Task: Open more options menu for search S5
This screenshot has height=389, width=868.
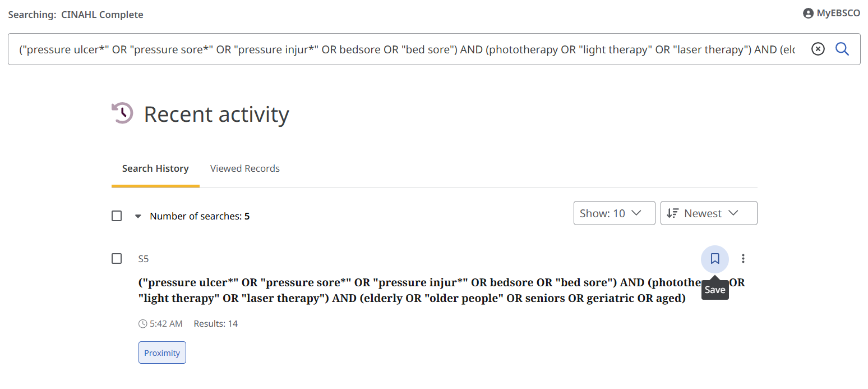Action: 744,259
